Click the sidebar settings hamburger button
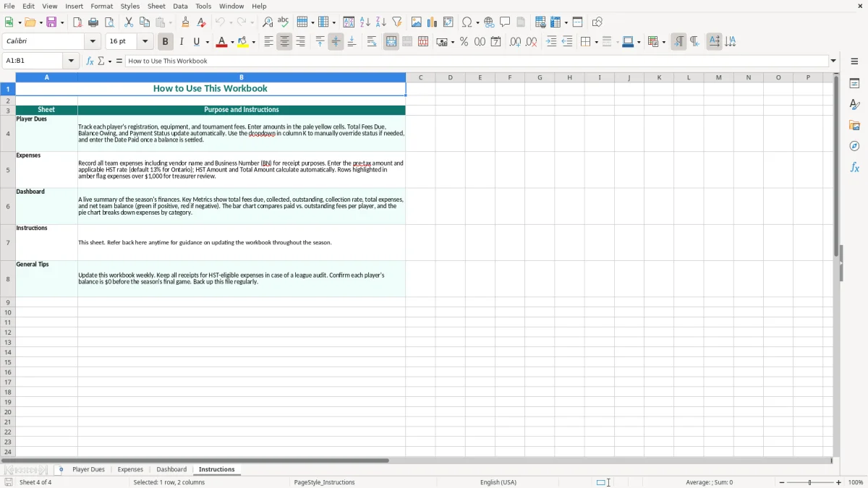The image size is (868, 488). tap(854, 61)
